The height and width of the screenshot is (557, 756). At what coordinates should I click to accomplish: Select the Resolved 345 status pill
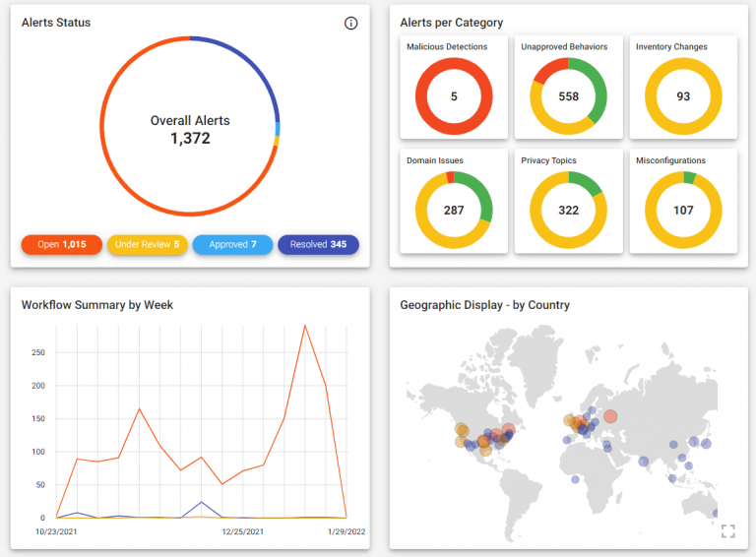[318, 244]
